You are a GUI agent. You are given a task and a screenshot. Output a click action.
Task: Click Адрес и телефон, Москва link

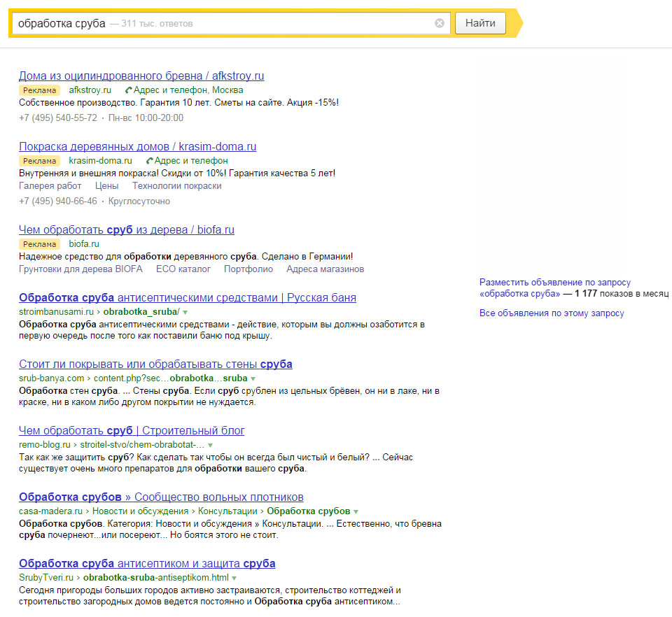188,90
